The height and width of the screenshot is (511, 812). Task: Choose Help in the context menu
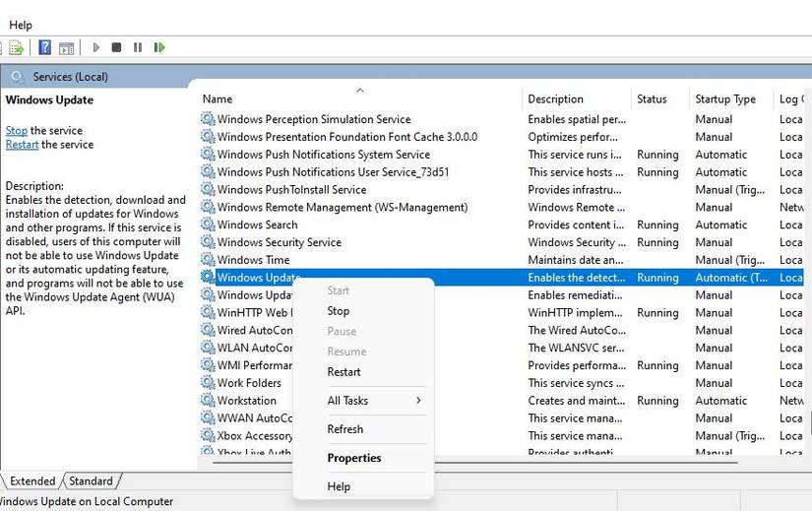point(339,486)
